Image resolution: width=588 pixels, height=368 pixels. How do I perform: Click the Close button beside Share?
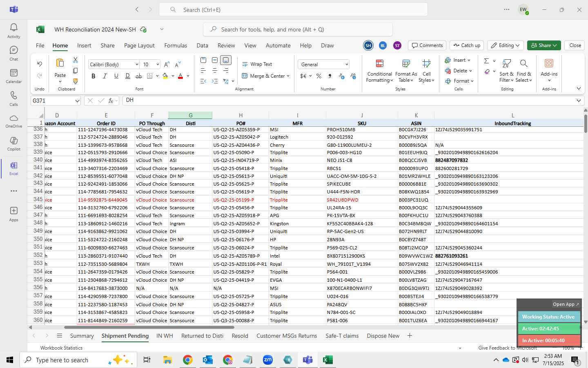point(575,45)
